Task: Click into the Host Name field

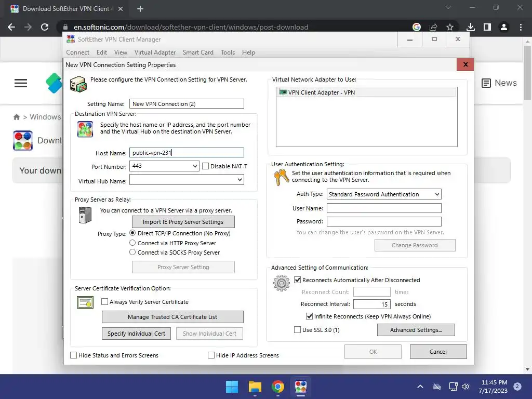Action: click(x=187, y=153)
